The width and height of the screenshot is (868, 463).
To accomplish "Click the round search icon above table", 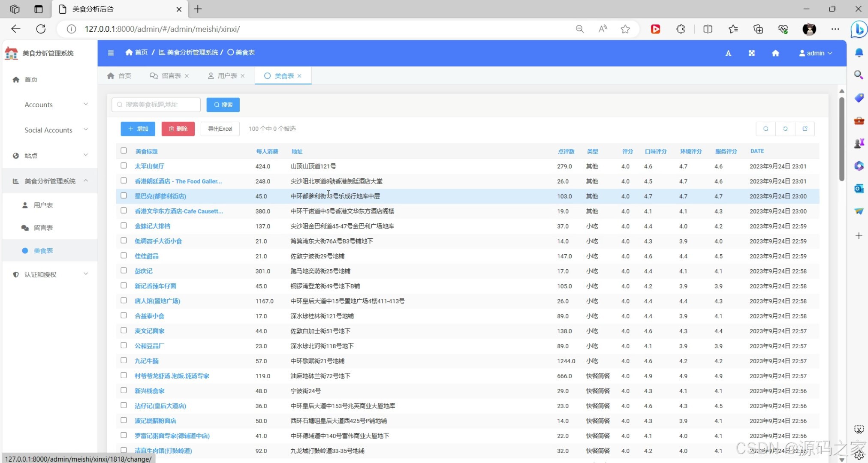I will pos(766,129).
